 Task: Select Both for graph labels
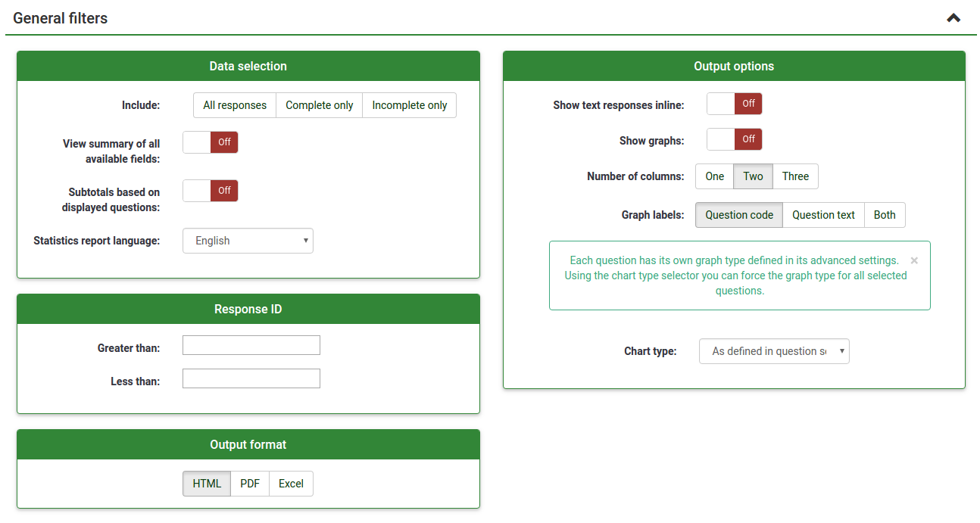click(885, 215)
